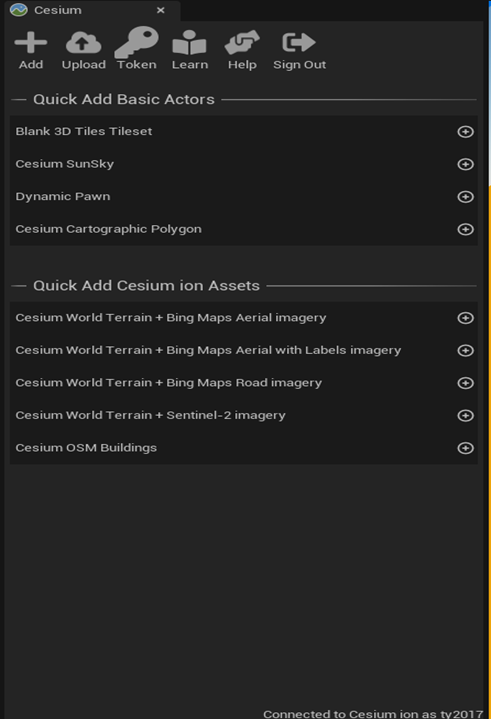491x719 pixels.
Task: Select the Token key icon
Action: point(137,42)
